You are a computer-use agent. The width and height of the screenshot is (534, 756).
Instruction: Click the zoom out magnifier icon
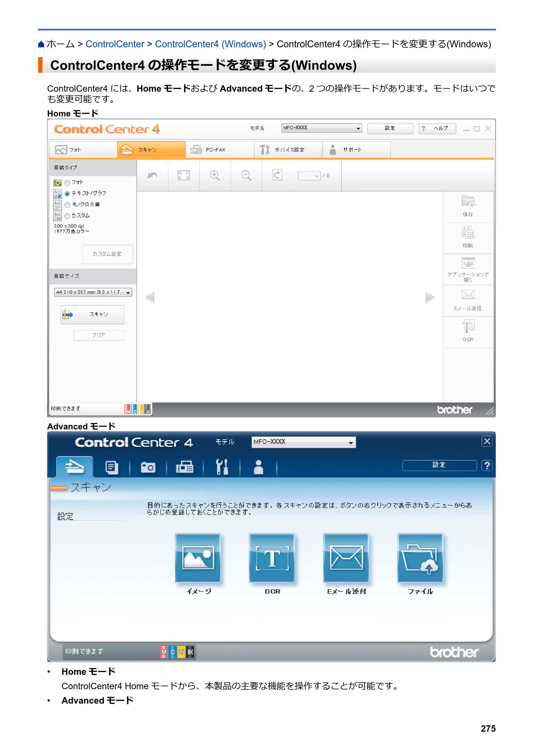tap(246, 176)
